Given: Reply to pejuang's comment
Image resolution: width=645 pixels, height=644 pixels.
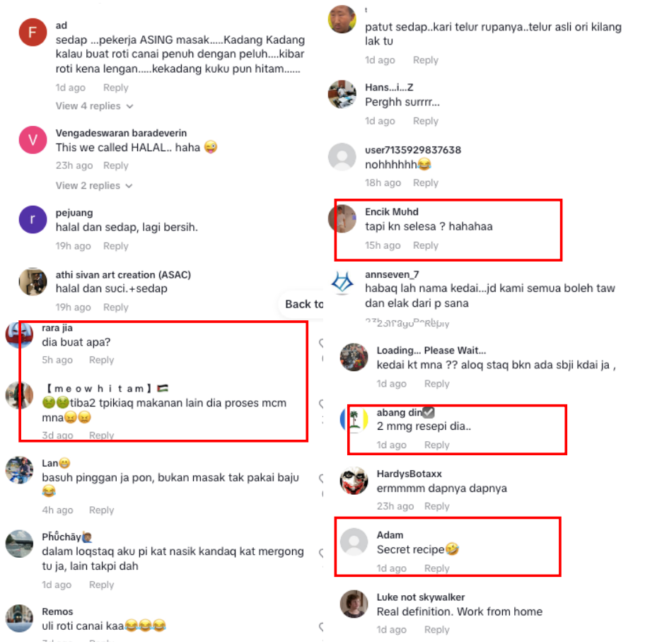Looking at the screenshot, I should pos(115,246).
